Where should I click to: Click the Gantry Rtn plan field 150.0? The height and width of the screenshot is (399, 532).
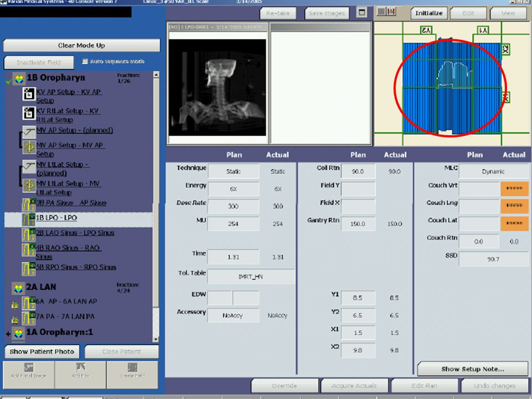(359, 224)
